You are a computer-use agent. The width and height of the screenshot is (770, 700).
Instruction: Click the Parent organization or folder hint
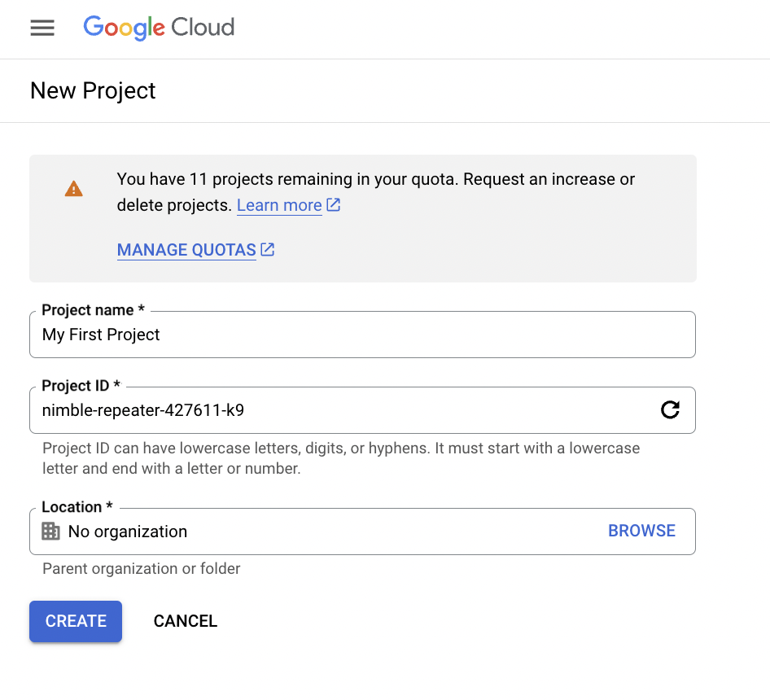pos(142,569)
